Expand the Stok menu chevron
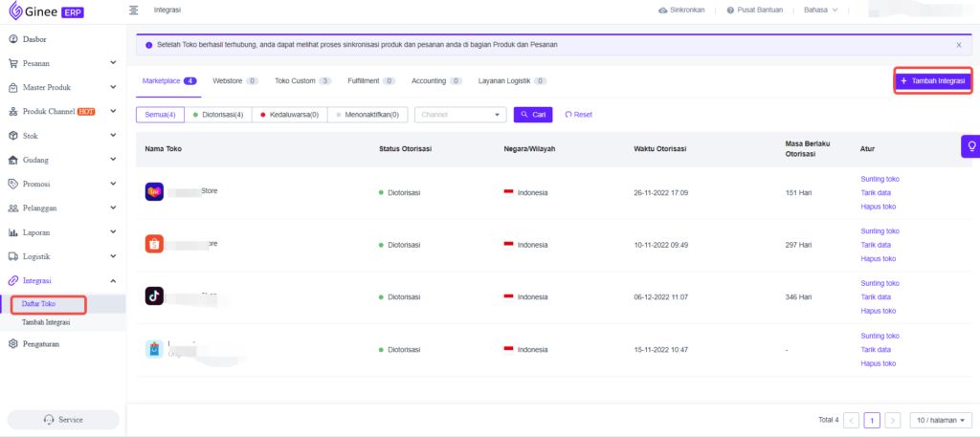The height and width of the screenshot is (437, 980). (113, 136)
